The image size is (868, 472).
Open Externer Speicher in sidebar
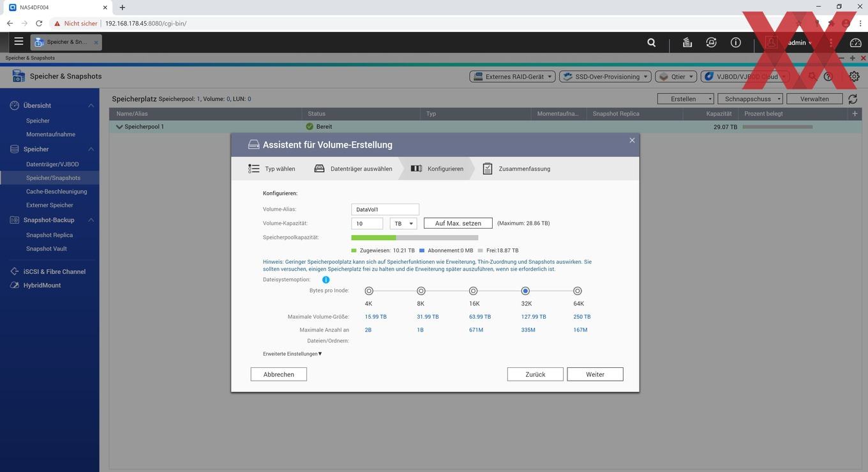(x=49, y=205)
